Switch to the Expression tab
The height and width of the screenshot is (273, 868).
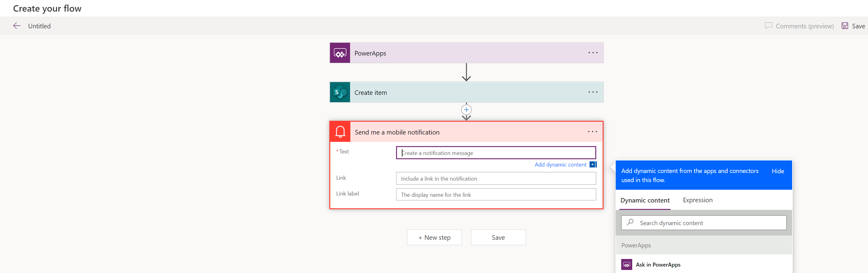(x=697, y=200)
